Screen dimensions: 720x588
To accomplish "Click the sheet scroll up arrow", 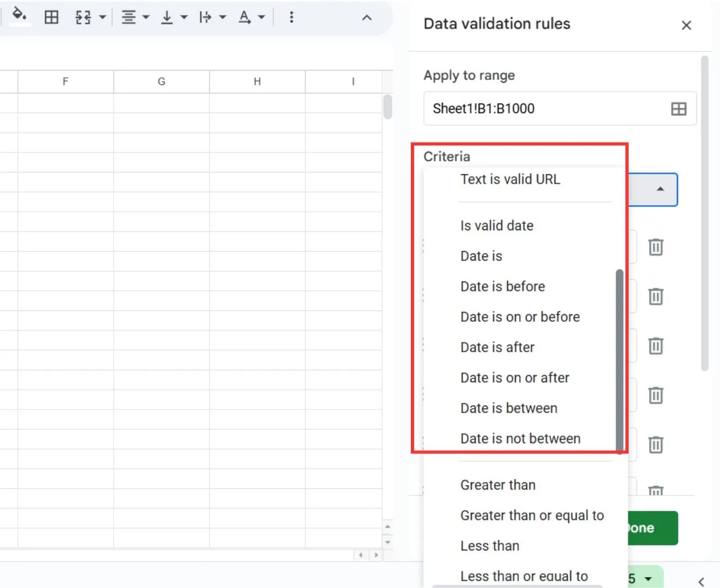I will pyautogui.click(x=387, y=526).
